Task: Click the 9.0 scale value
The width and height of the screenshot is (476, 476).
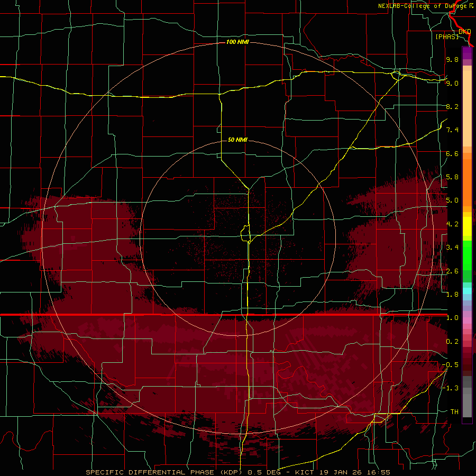Action: pyautogui.click(x=452, y=83)
